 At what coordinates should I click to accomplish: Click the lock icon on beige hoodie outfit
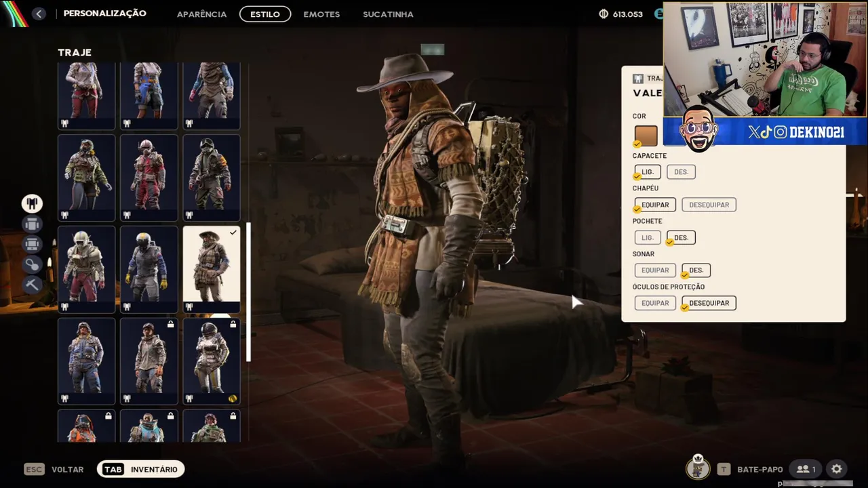pyautogui.click(x=170, y=325)
